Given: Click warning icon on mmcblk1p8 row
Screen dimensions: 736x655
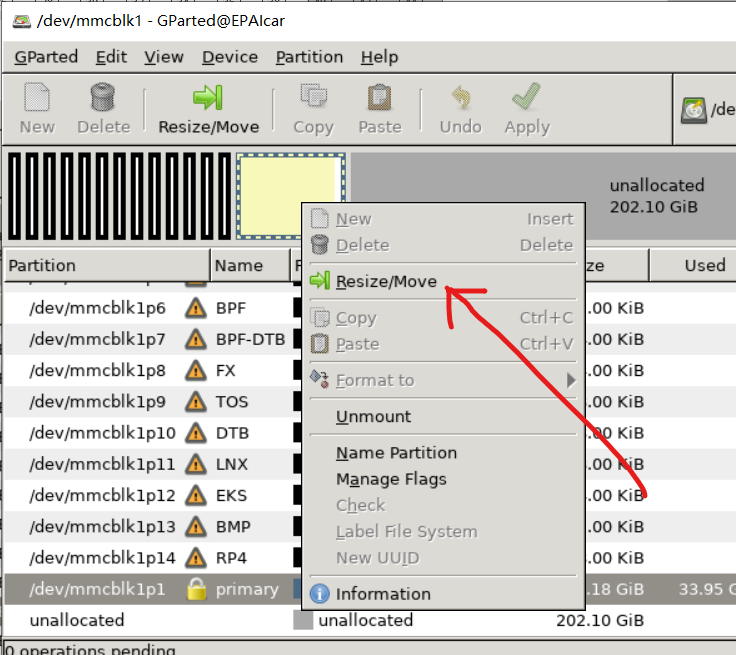Looking at the screenshot, I should [x=196, y=371].
